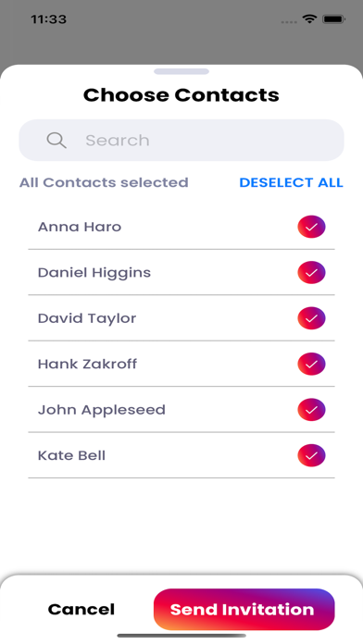Toggle David Taylor's selection checkmark
This screenshot has height=644, width=363.
[x=312, y=318]
